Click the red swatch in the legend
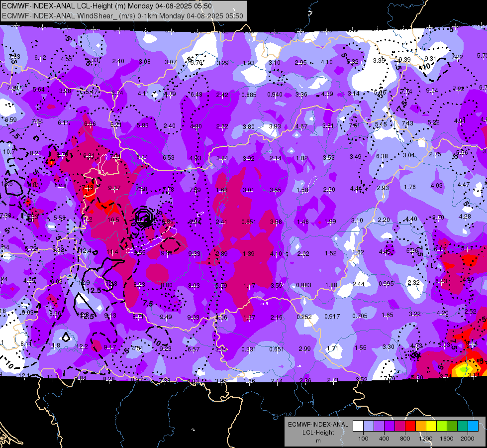Viewport: 487px width, 448px height. click(x=410, y=426)
